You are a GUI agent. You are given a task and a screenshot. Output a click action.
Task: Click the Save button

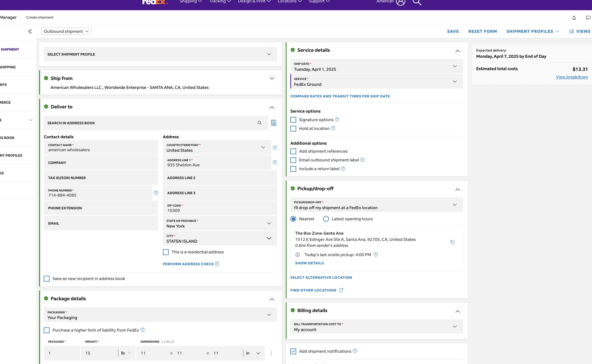(x=453, y=31)
